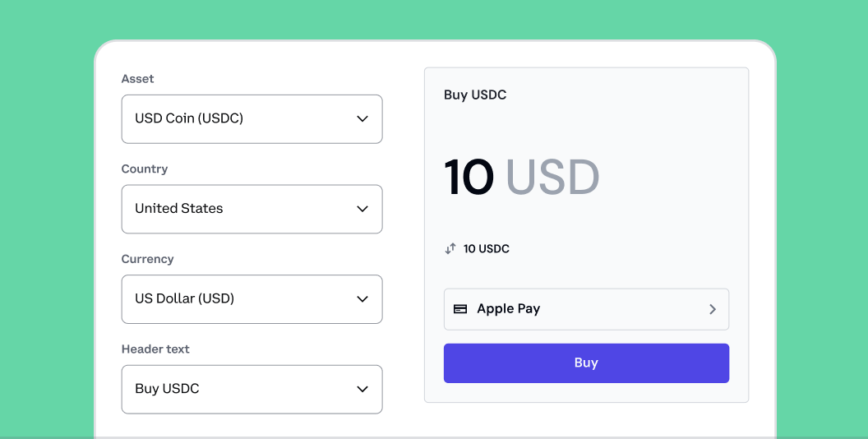Click the right chevron in the Apple Pay row
This screenshot has height=439, width=868.
[713, 309]
